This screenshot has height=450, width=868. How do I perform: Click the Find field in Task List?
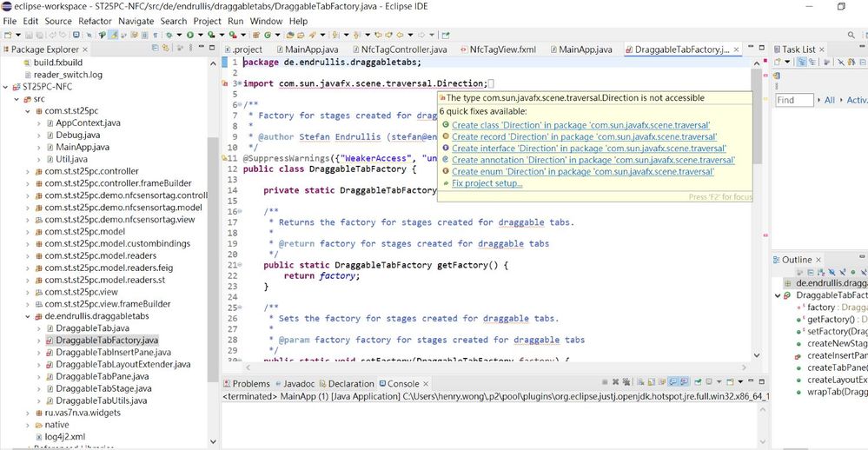click(x=794, y=100)
